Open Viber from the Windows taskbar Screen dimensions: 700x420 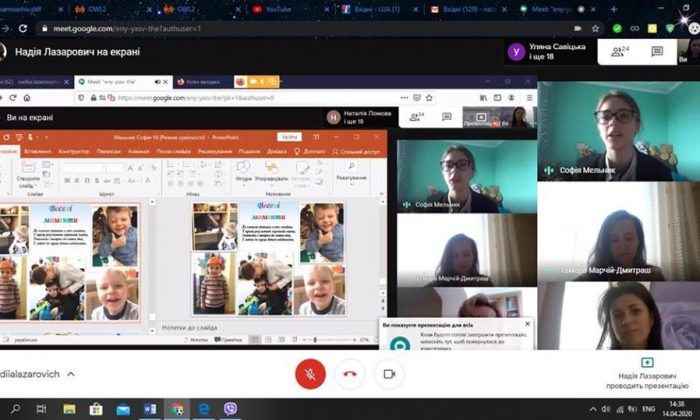231,408
